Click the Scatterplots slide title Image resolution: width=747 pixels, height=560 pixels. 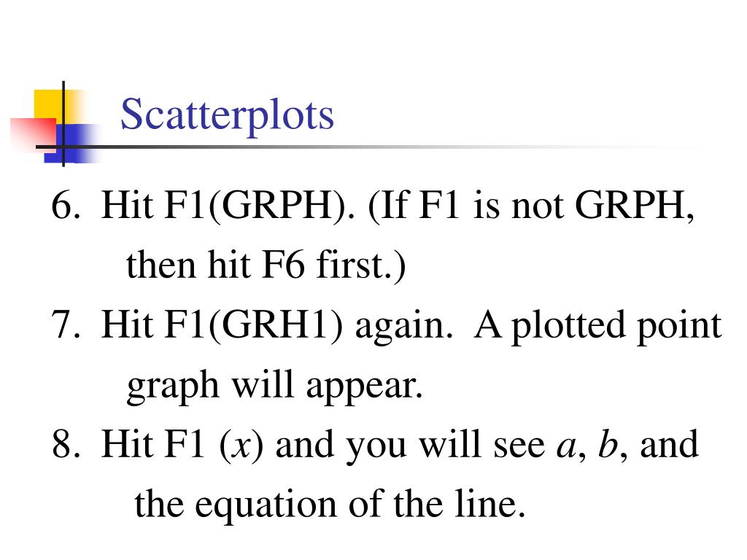coord(227,114)
